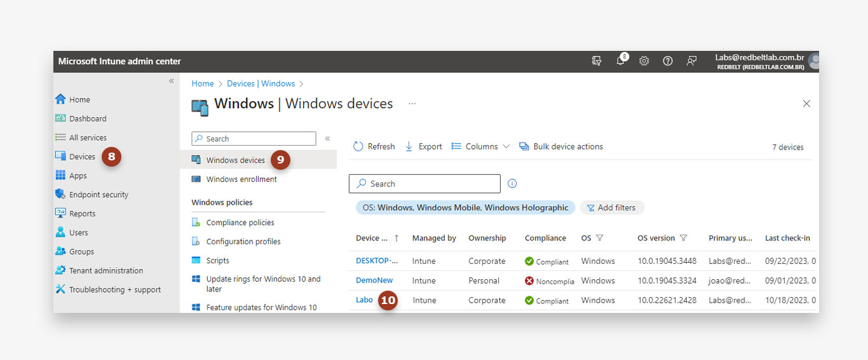Click Add filters button
The height and width of the screenshot is (360, 868).
(612, 207)
